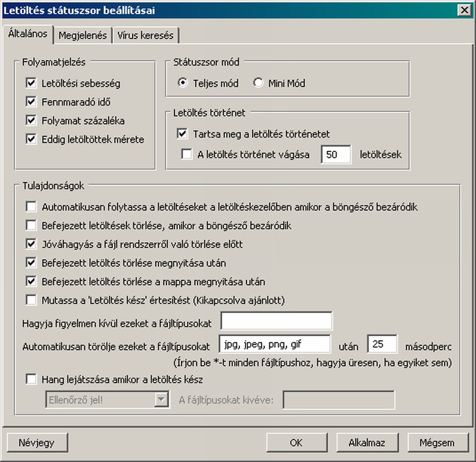
Task: Close the dialog with the X button
Action: click(464, 10)
